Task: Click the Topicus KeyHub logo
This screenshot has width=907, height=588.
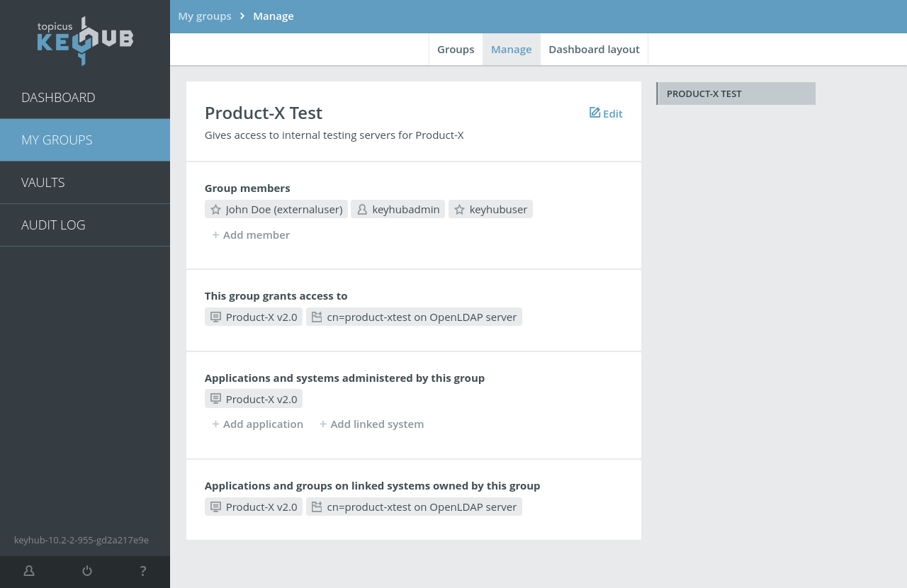Action: (85, 41)
